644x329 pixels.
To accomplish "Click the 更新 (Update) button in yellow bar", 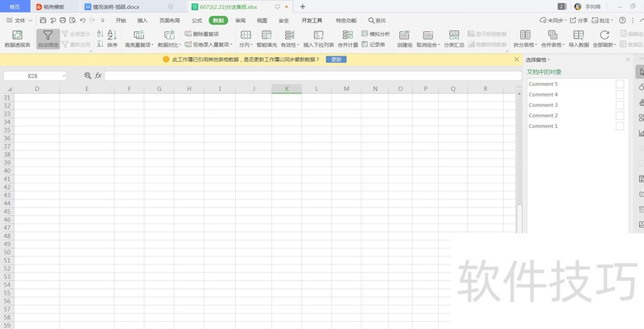I will pyautogui.click(x=336, y=60).
